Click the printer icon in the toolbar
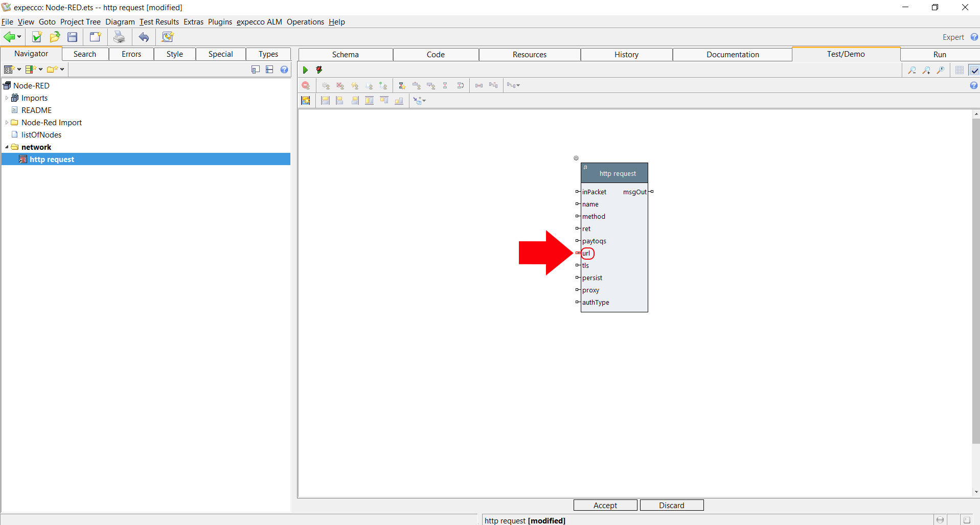This screenshot has width=980, height=525. [119, 37]
